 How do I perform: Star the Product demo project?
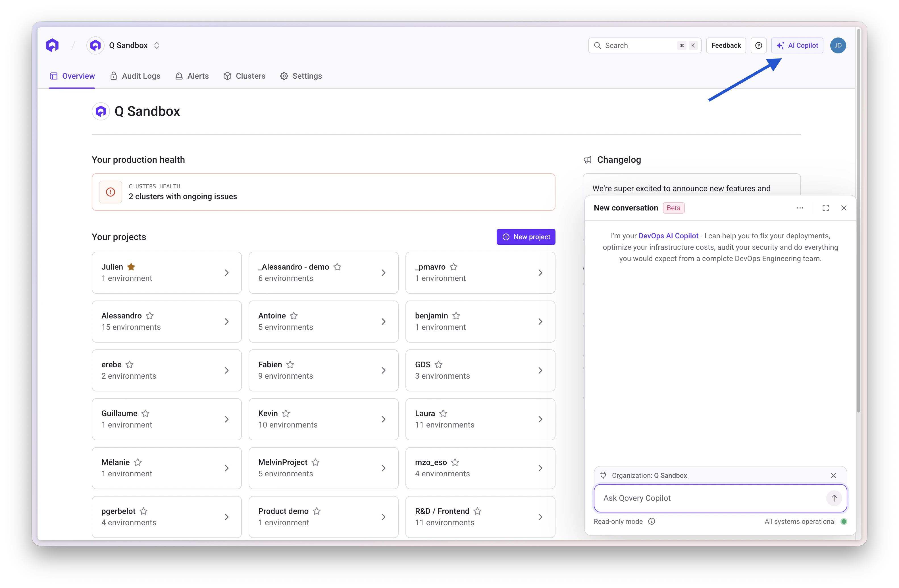coord(317,511)
